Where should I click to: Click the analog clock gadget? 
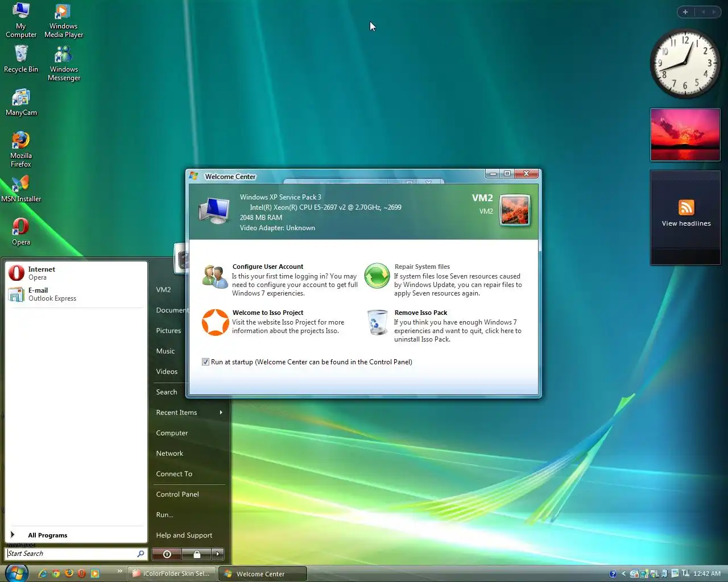pyautogui.click(x=685, y=63)
